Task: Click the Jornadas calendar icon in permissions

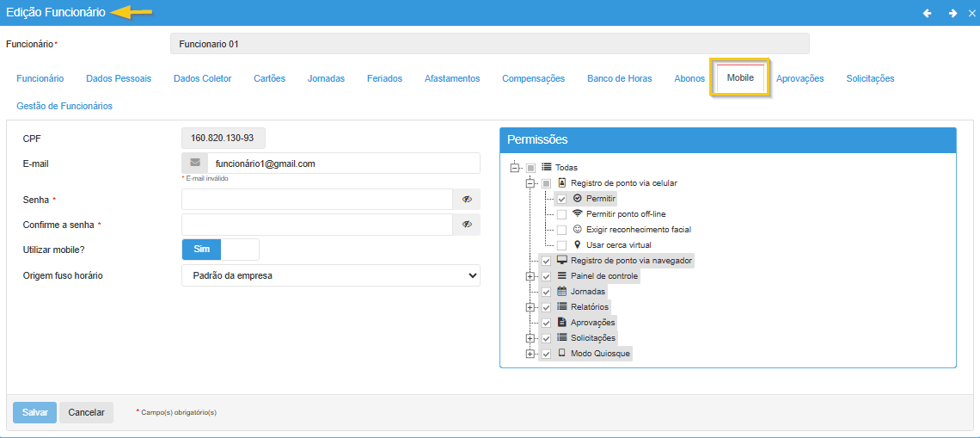Action: (x=562, y=292)
